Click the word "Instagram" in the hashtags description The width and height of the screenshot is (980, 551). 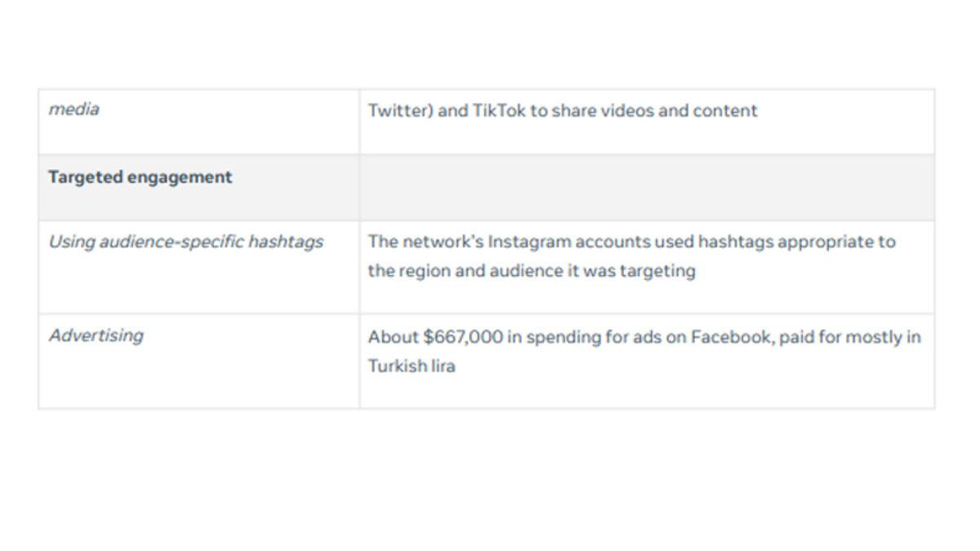(x=529, y=242)
